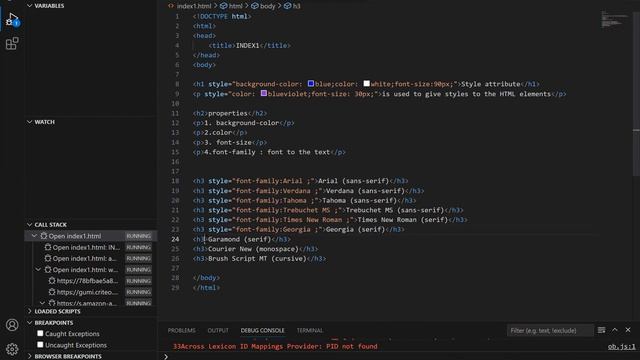
Task: Collapse the BREAKPOINTS section
Action: pos(29,322)
